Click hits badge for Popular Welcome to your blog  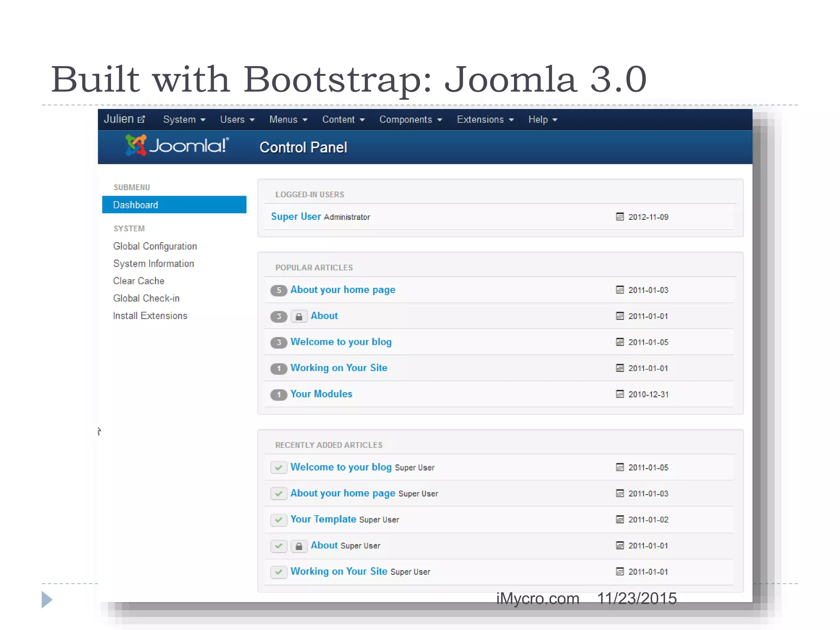coord(278,342)
